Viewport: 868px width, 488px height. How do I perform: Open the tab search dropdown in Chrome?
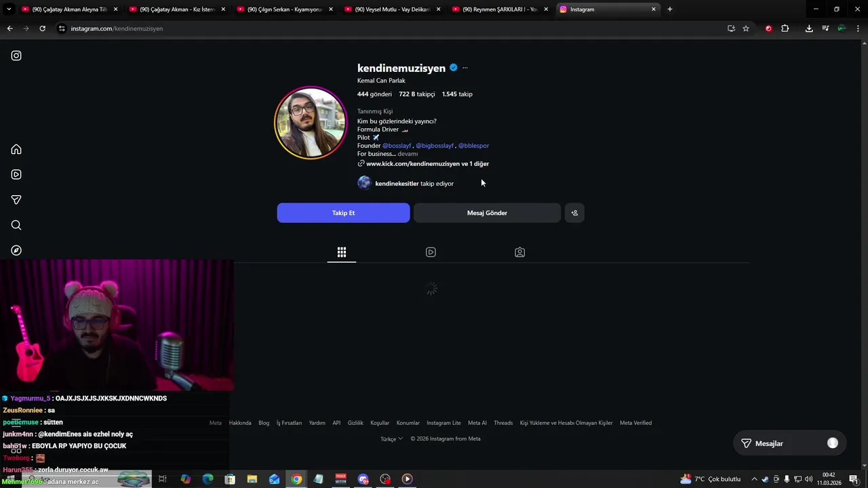(x=9, y=9)
